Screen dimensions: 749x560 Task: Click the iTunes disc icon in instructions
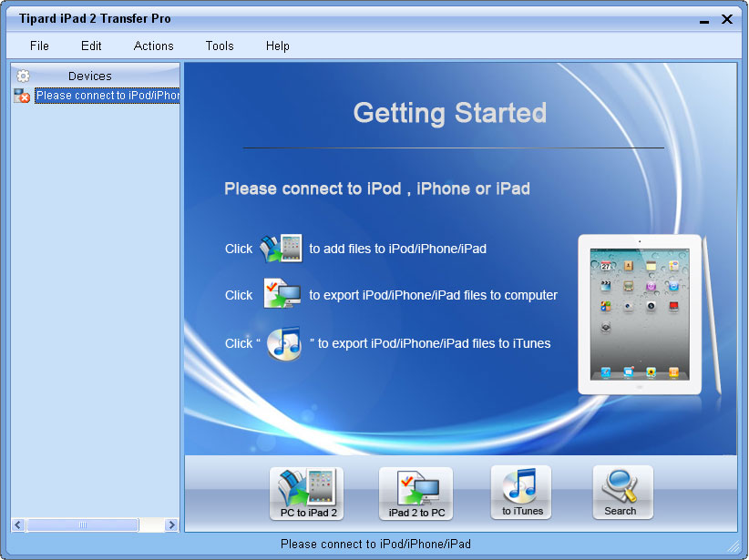click(x=283, y=344)
